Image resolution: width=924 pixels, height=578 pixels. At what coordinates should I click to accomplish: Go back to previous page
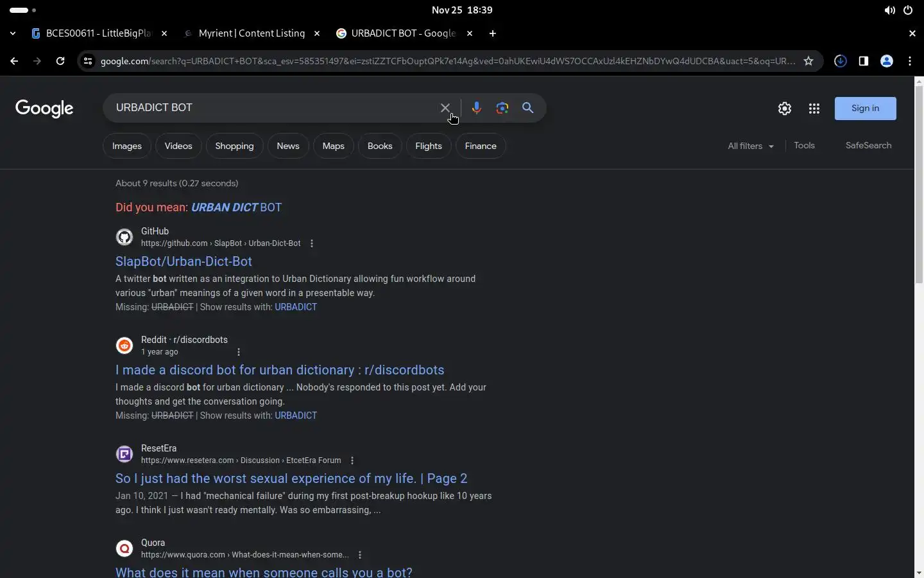(14, 61)
